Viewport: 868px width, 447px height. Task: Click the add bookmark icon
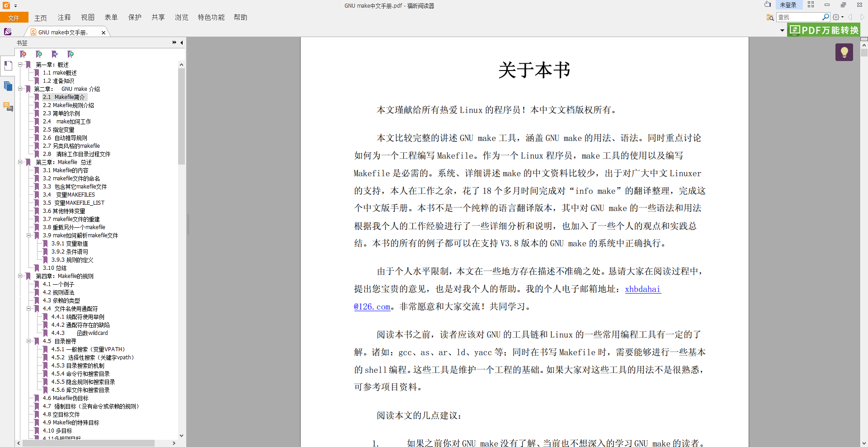[x=39, y=54]
